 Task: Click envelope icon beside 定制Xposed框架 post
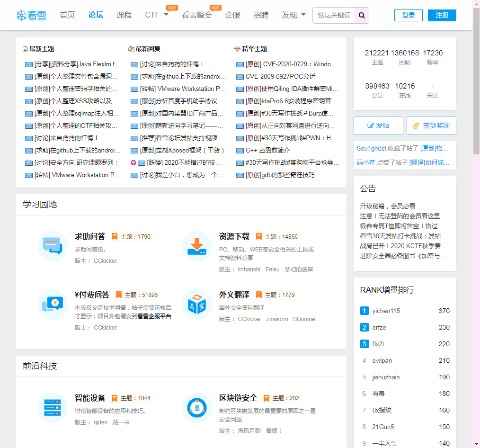click(x=134, y=150)
